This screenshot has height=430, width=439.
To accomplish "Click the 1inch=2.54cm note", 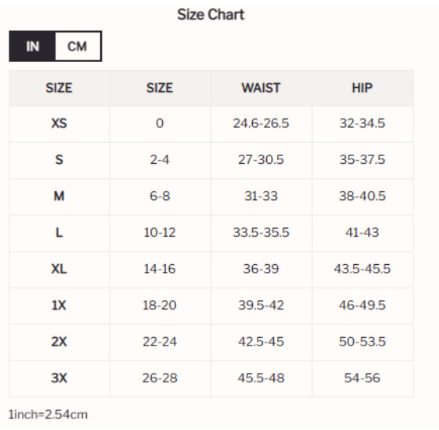I will pos(48,415).
